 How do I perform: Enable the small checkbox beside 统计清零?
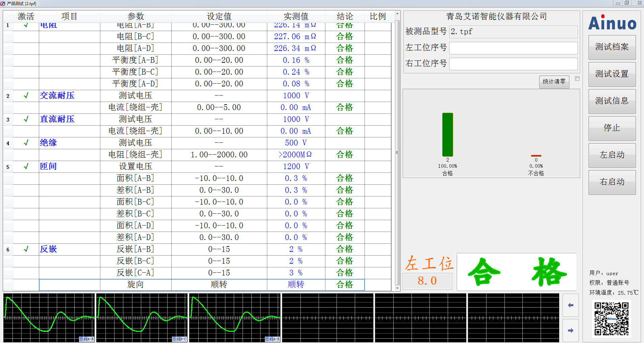577,78
